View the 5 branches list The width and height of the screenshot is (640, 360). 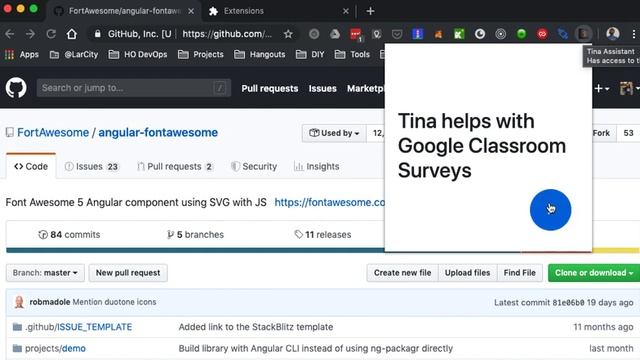[x=195, y=235]
